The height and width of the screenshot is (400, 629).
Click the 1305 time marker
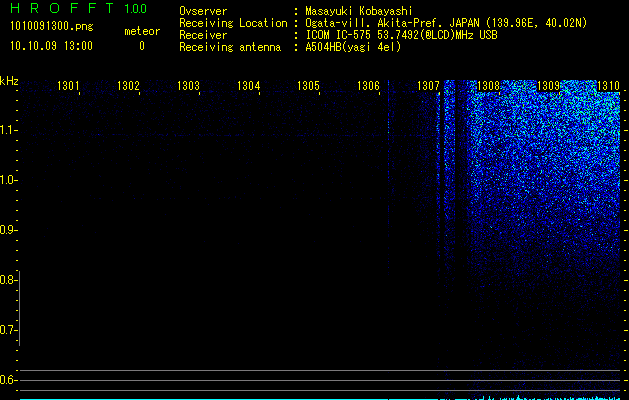[x=308, y=85]
